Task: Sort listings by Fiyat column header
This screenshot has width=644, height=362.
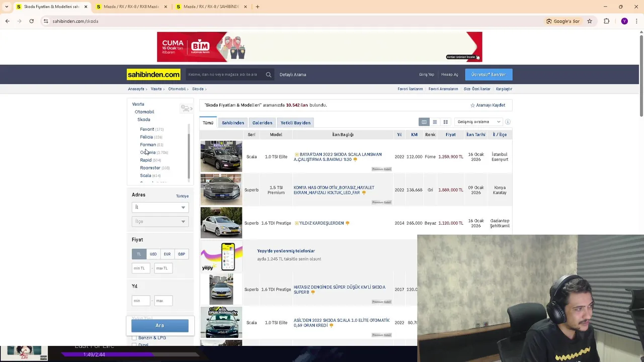Action: click(450, 135)
